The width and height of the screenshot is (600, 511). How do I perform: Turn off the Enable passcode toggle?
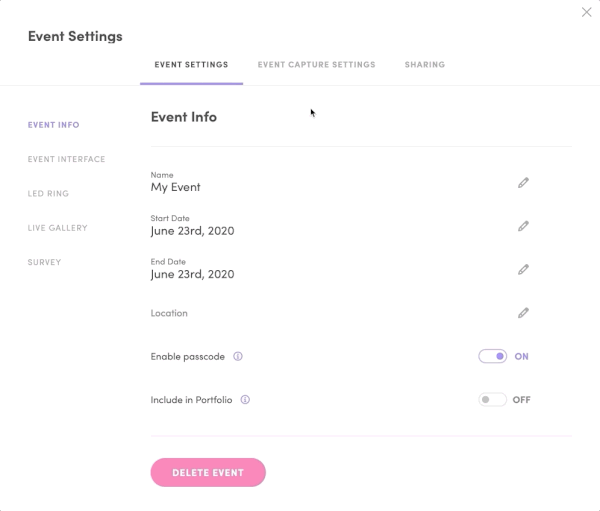[492, 356]
